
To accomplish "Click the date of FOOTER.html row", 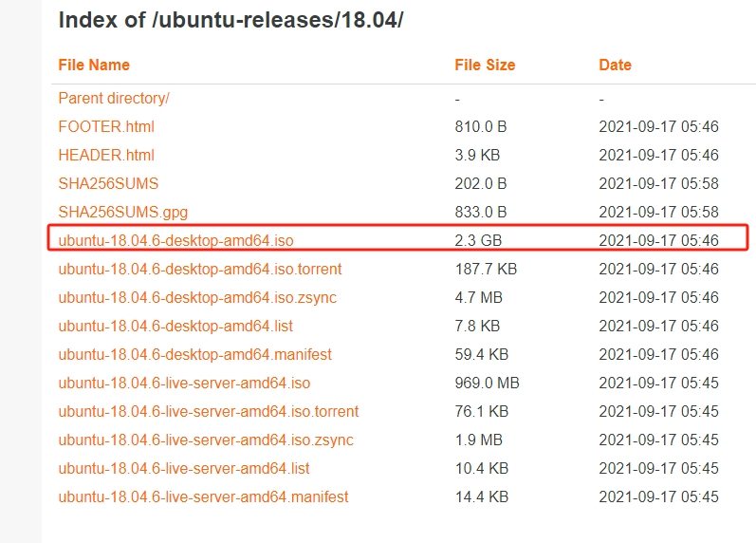I will pos(658,126).
